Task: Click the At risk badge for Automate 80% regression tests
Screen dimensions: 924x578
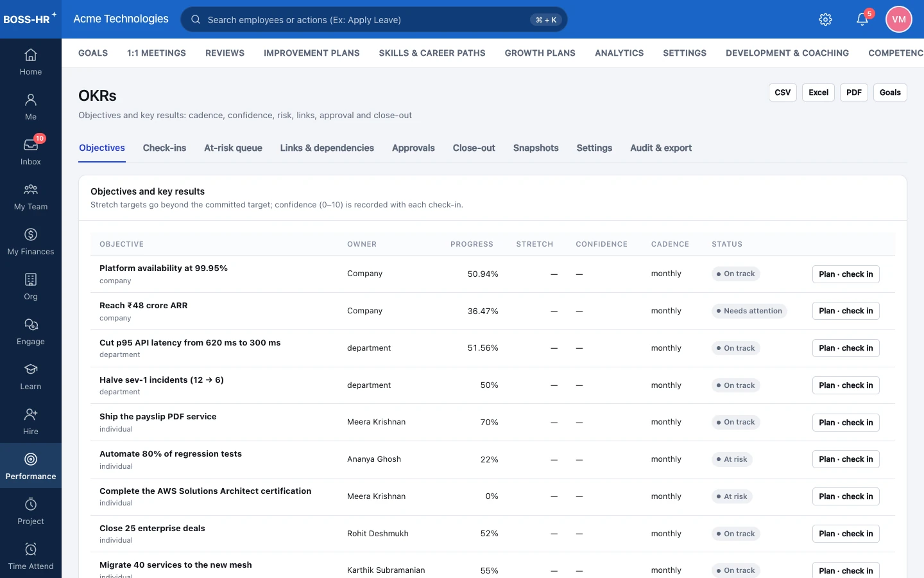Action: click(x=732, y=459)
